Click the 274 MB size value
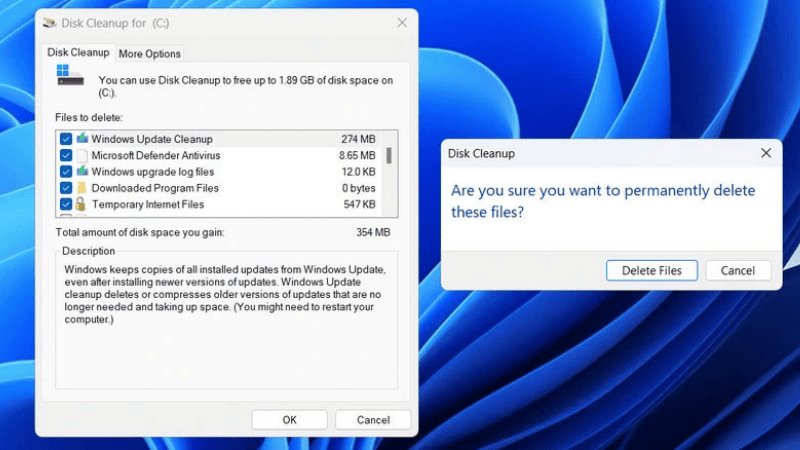The image size is (800, 450). pos(358,139)
